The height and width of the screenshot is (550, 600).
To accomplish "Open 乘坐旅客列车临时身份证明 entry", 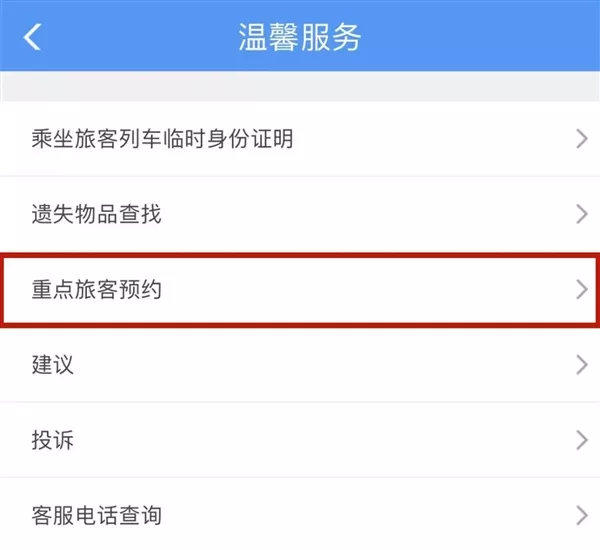I will pos(300,139).
